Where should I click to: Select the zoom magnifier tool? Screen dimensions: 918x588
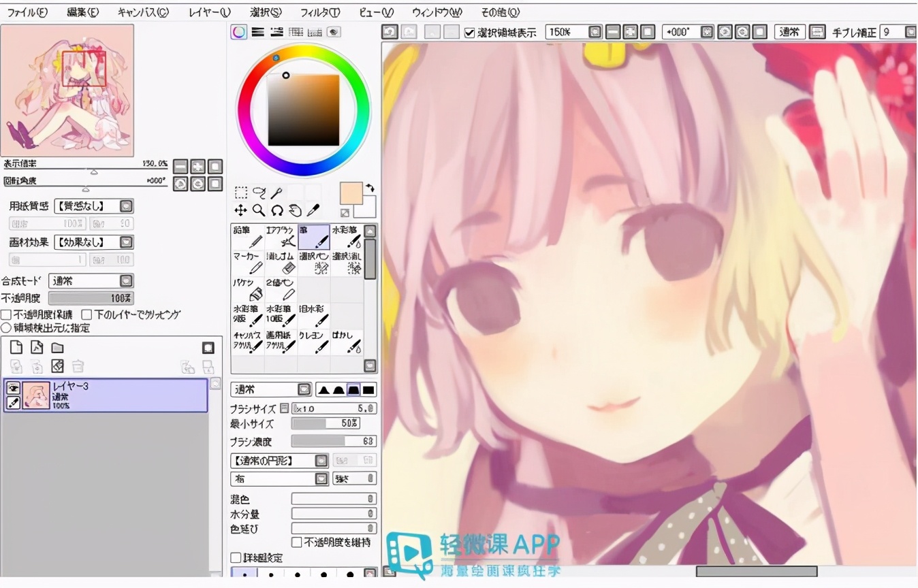click(x=259, y=210)
